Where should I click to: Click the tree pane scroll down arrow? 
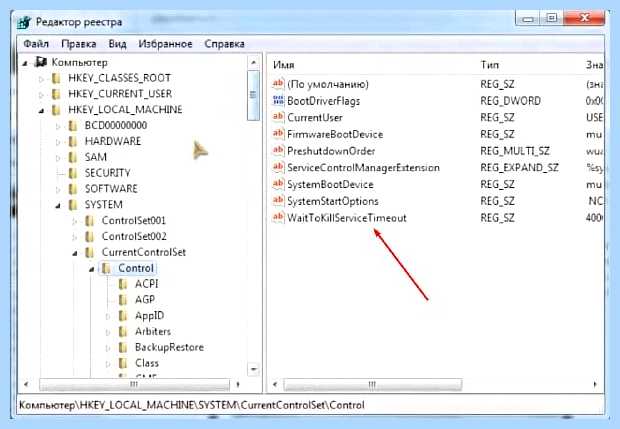[253, 369]
